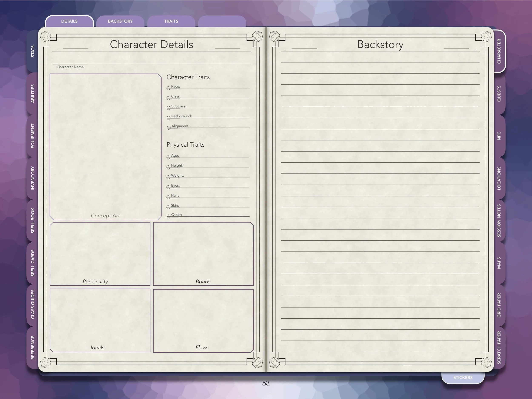Screen dimensions: 532x399
Task: Go to the Stats side tab
Action: (x=33, y=51)
